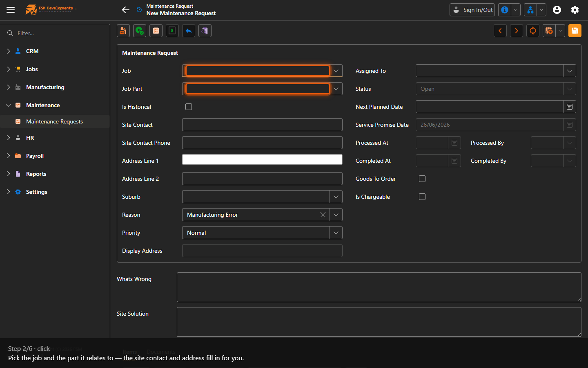Click the blue organisation hierarchy icon
Viewport: 588px width, 368px height.
530,10
